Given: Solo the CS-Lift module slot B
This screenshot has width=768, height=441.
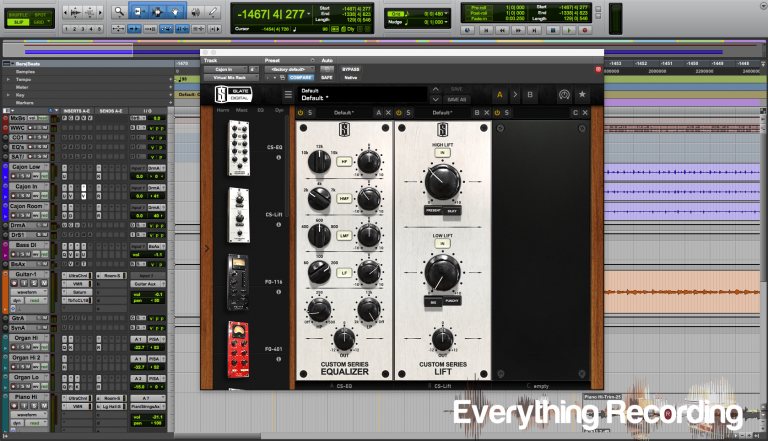Looking at the screenshot, I should (408, 113).
